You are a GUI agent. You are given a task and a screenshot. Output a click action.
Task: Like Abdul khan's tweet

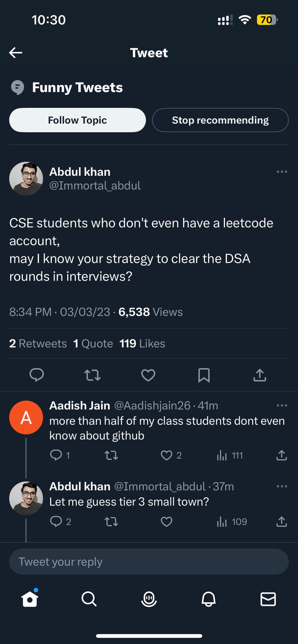click(x=148, y=375)
